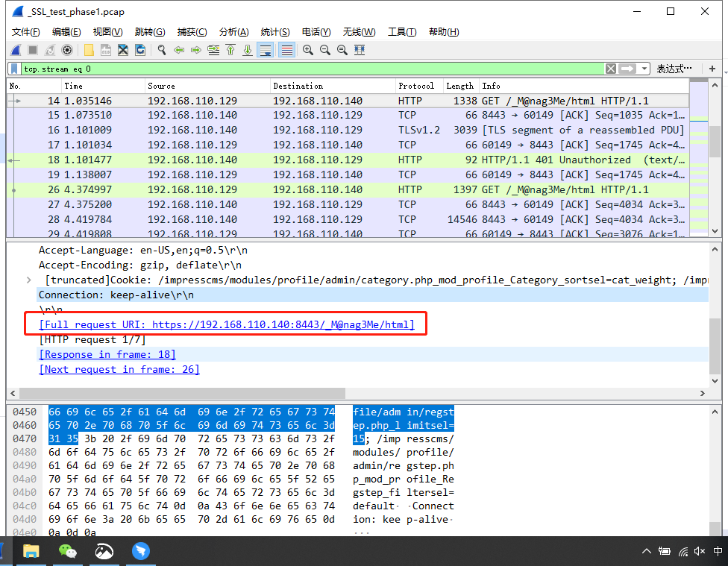Open the 统计(S) menu
The width and height of the screenshot is (728, 566).
pos(275,32)
